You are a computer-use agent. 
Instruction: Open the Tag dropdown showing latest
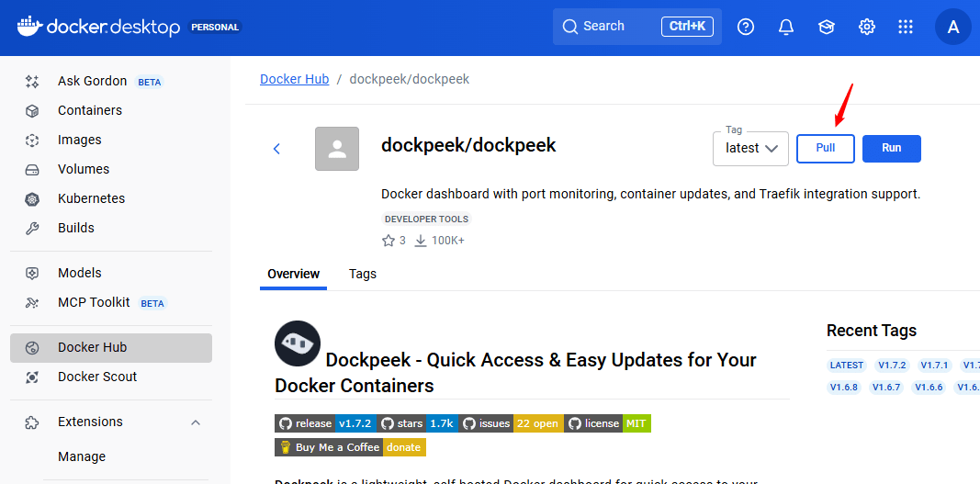coord(750,148)
